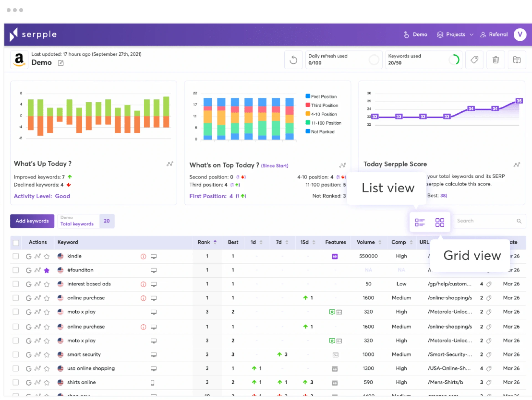The width and height of the screenshot is (532, 400).
Task: Click the red info icon beside interest based ads
Action: tap(143, 284)
